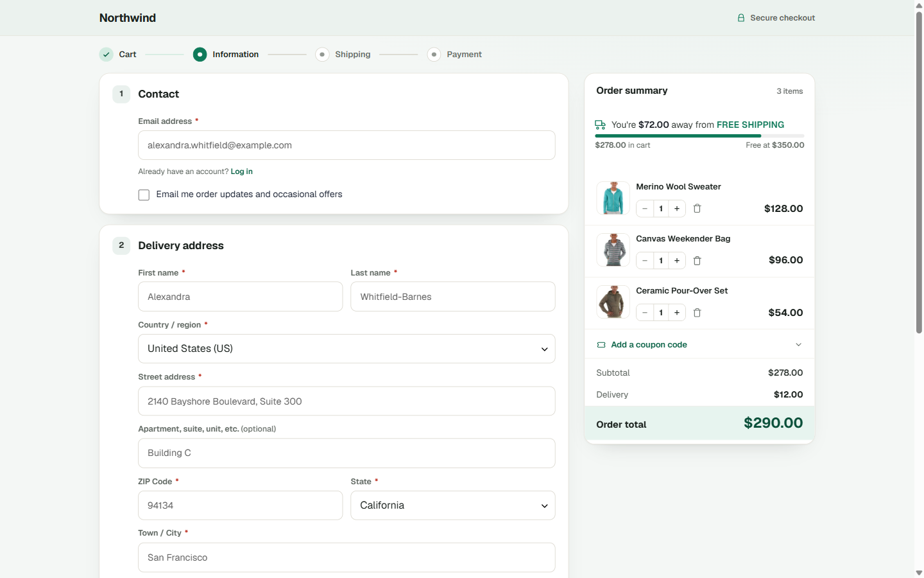The image size is (924, 578).
Task: Click Add a coupon code text
Action: [649, 345]
